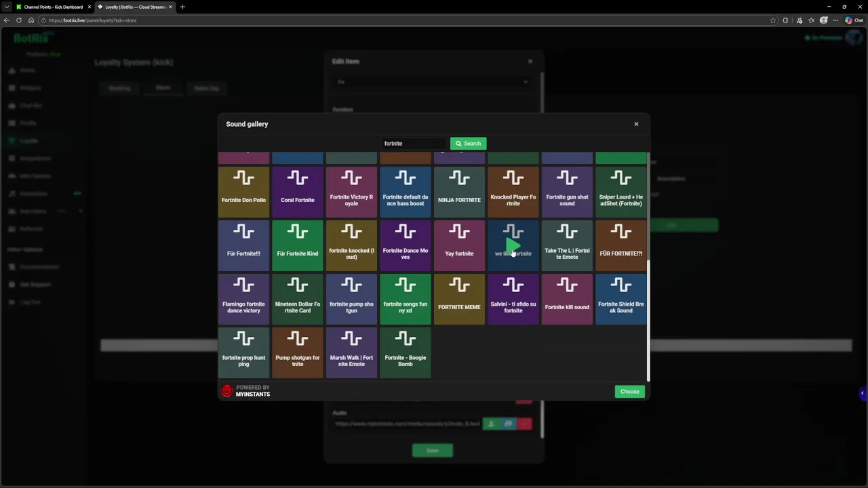Go to the browser home page

31,20
